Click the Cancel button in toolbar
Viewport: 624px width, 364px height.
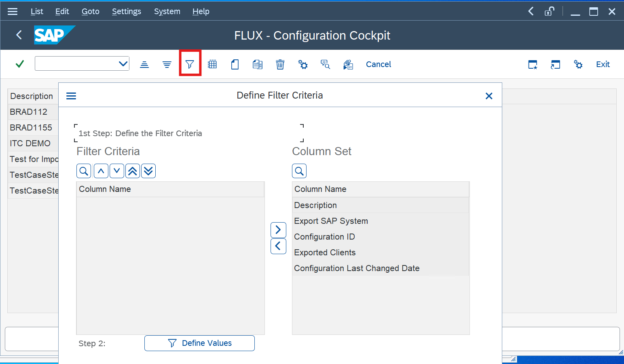378,64
